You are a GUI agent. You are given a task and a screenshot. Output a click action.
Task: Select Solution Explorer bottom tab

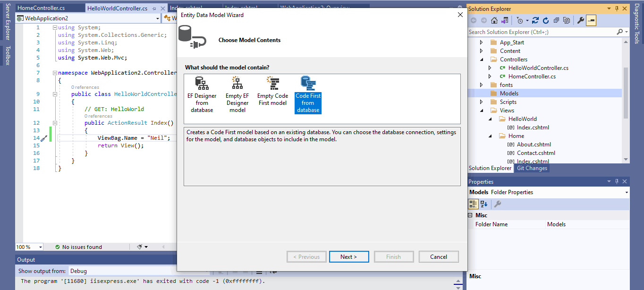(x=490, y=168)
